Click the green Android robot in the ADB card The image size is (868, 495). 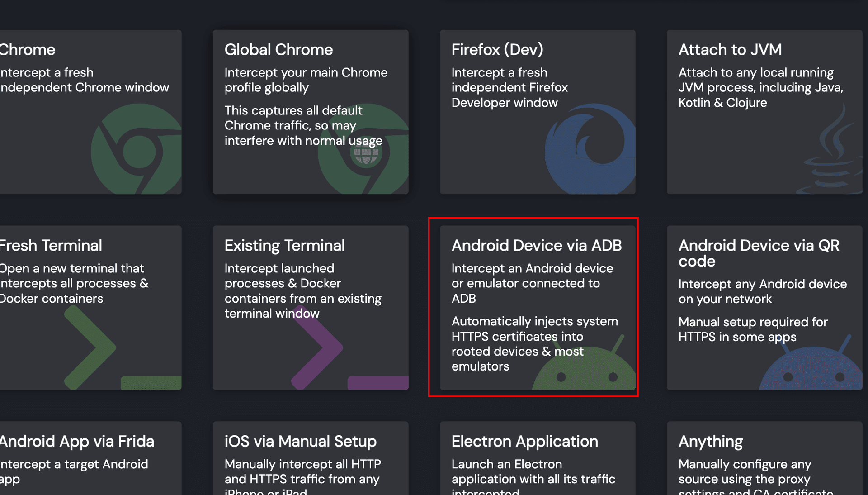tap(584, 363)
